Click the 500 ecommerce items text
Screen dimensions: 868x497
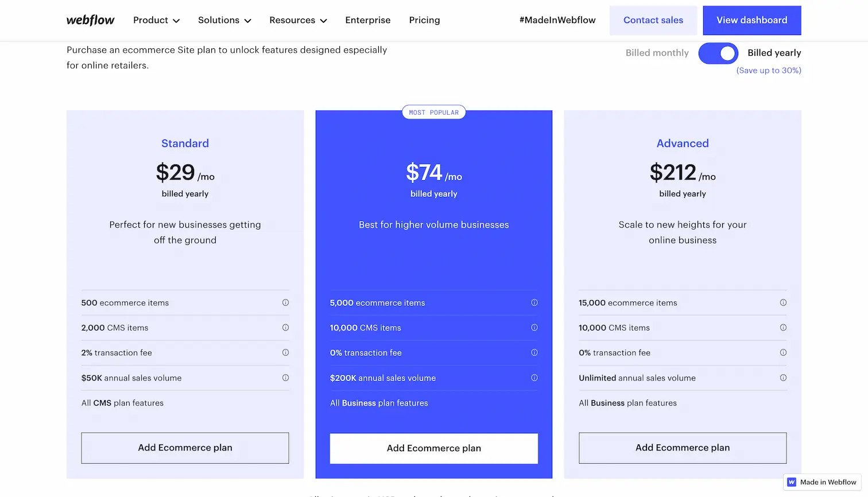pyautogui.click(x=125, y=303)
